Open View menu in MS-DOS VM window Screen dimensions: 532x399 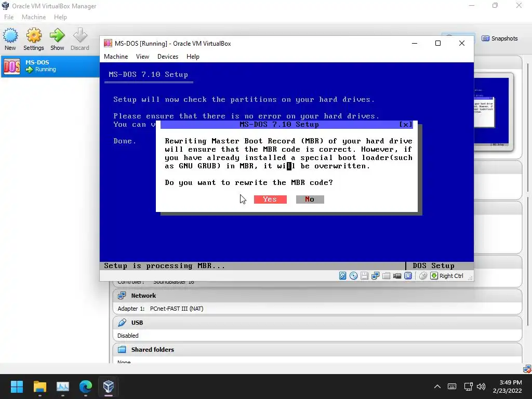click(x=142, y=57)
